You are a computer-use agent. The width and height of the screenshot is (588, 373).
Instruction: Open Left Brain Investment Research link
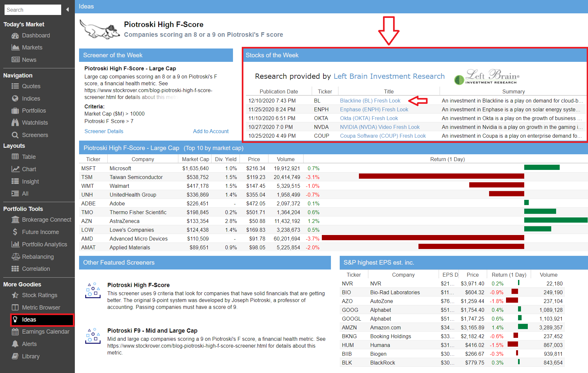pos(389,76)
